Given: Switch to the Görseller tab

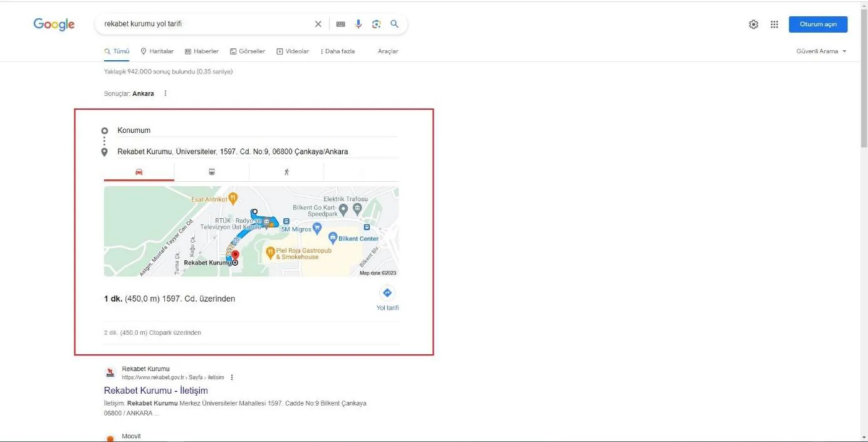Looking at the screenshot, I should point(248,51).
